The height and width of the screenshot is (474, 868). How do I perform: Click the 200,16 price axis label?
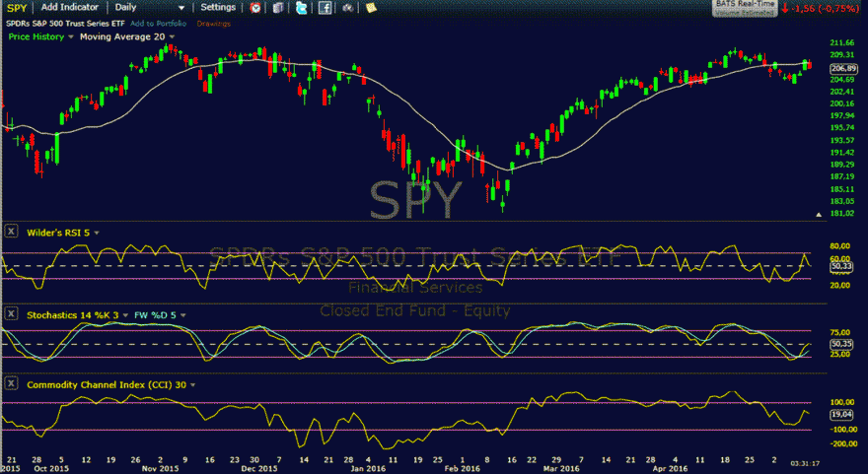point(842,103)
